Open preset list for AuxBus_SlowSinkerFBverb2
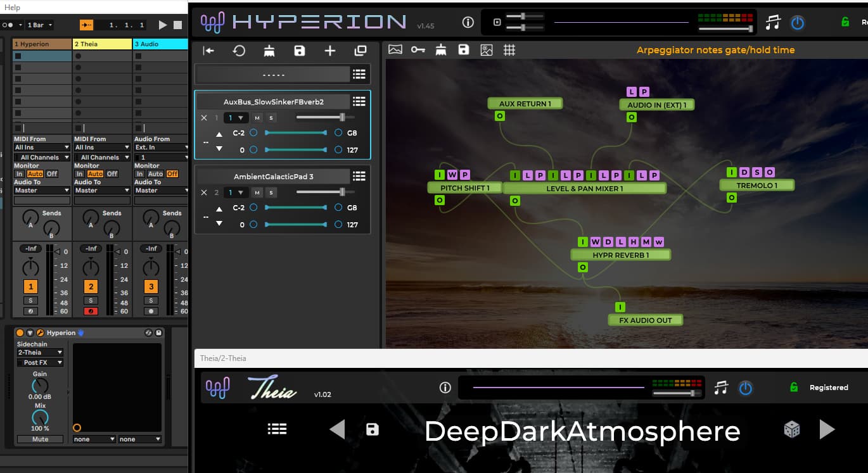Image resolution: width=868 pixels, height=473 pixels. click(x=359, y=101)
